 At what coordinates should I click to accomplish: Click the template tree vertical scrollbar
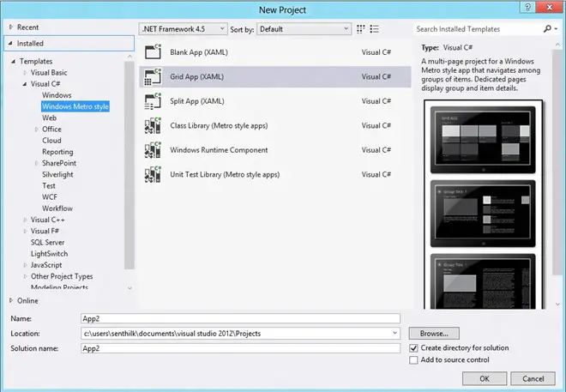(x=129, y=165)
